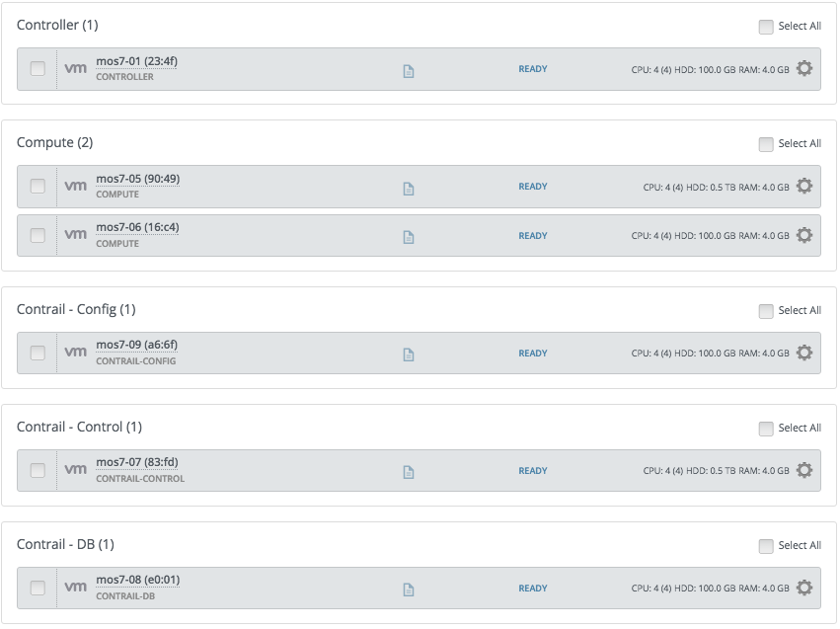The image size is (840, 629).
Task: Open settings gear for mos7-09 node
Action: [804, 353]
